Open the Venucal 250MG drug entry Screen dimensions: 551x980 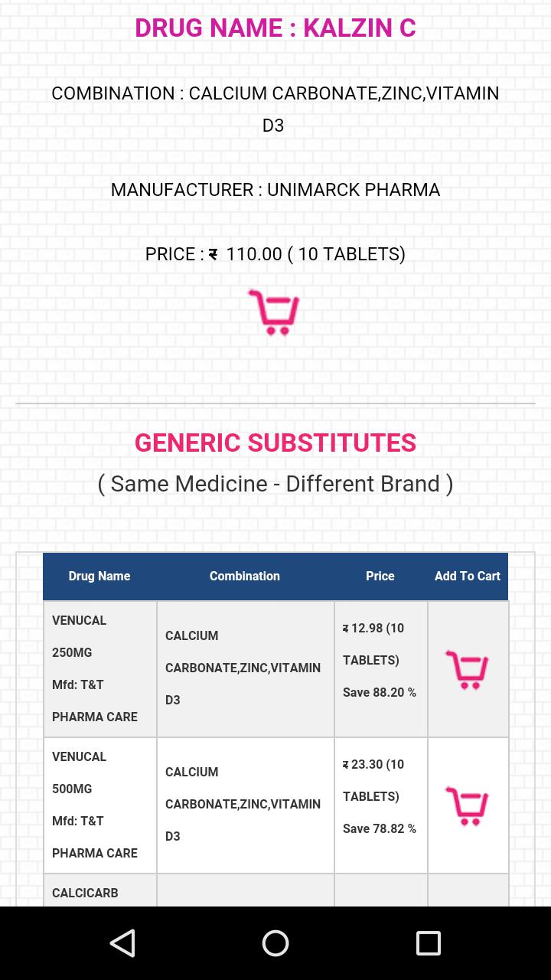(x=95, y=668)
